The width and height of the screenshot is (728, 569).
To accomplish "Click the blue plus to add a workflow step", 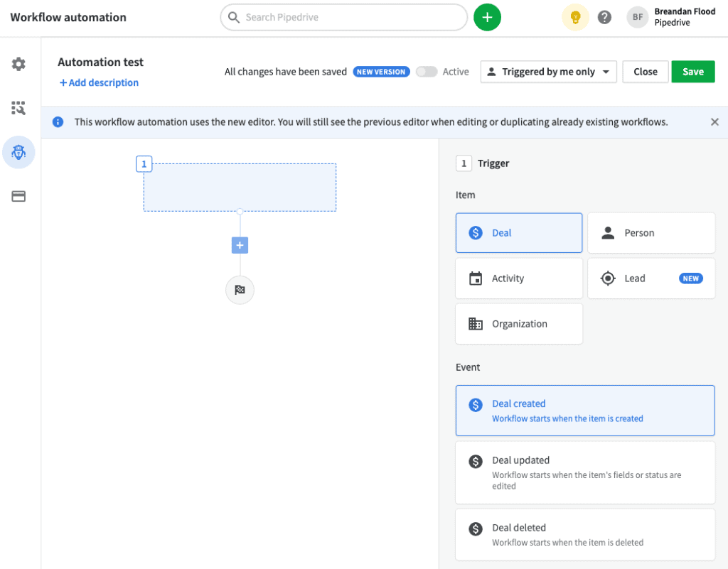I will coord(240,245).
